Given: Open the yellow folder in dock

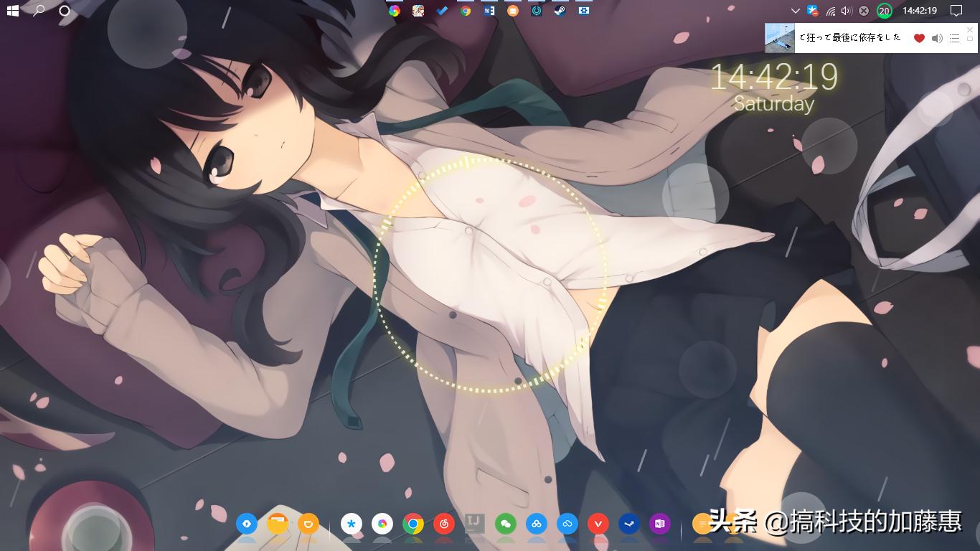Looking at the screenshot, I should [x=278, y=524].
